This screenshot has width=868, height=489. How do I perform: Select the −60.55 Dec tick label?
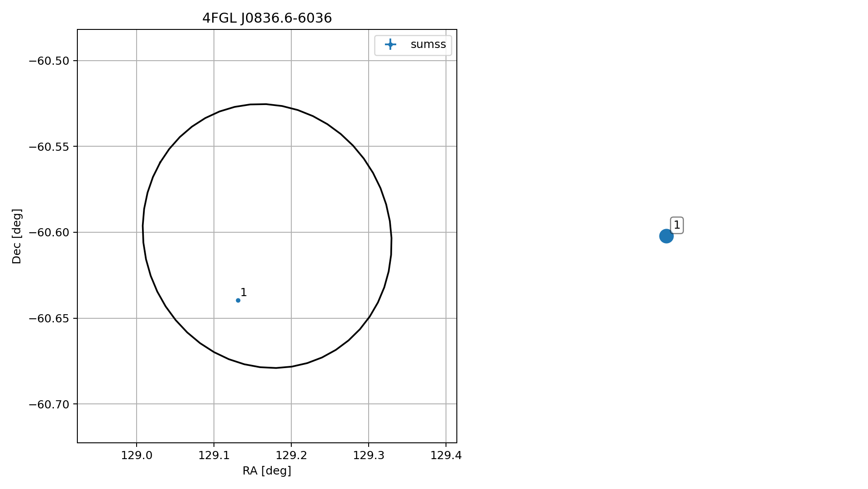[x=49, y=147]
